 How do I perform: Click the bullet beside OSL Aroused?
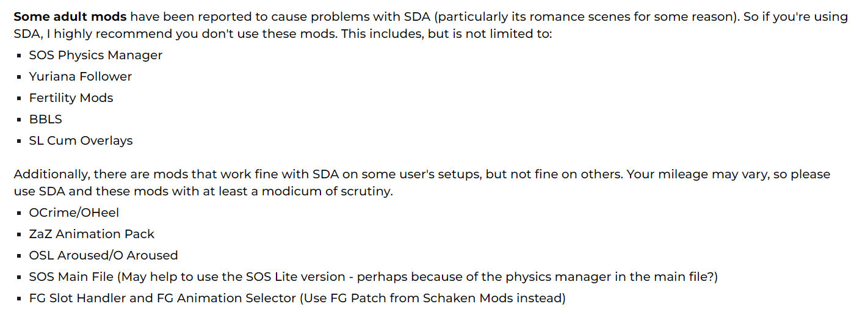pyautogui.click(x=20, y=256)
